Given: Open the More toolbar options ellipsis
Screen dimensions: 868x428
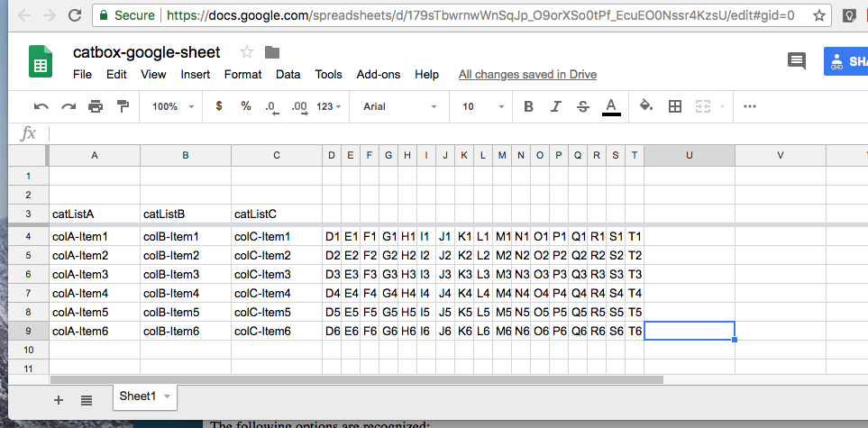Looking at the screenshot, I should pyautogui.click(x=750, y=106).
